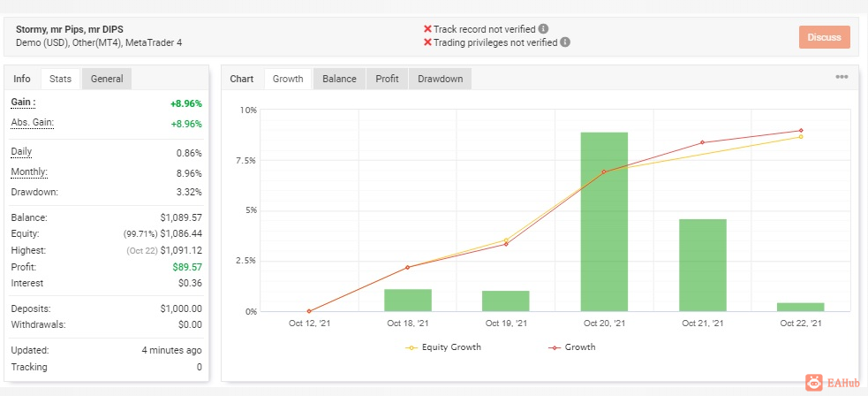Click the info icon beside Track record not verified
868x396 pixels.
point(544,29)
